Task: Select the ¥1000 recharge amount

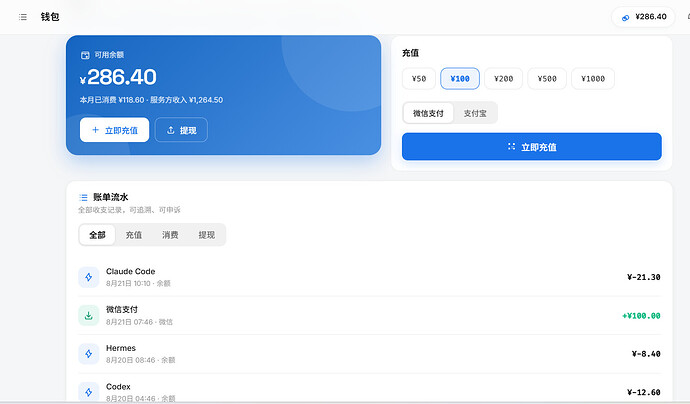Action: pos(593,79)
